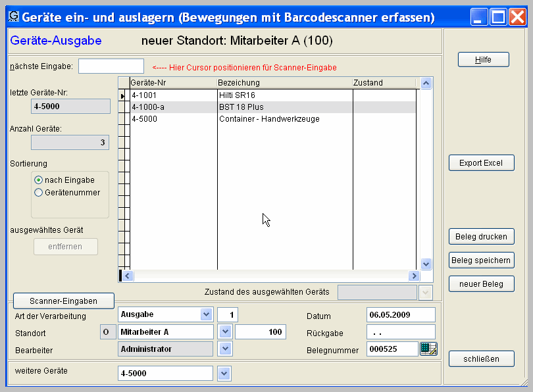
Task: Open the 'Art der Verarbeitung' dropdown
Action: 207,315
